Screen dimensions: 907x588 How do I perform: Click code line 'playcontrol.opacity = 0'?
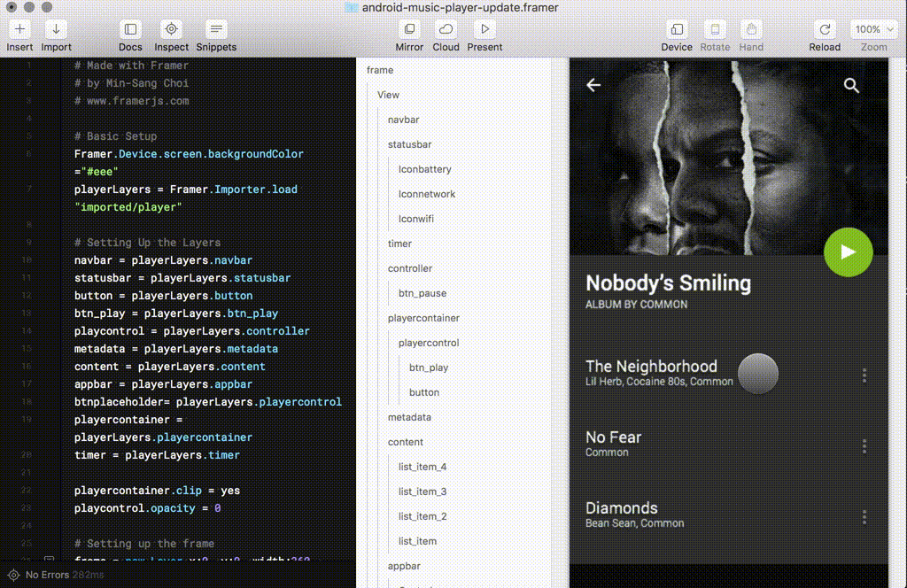(x=148, y=508)
